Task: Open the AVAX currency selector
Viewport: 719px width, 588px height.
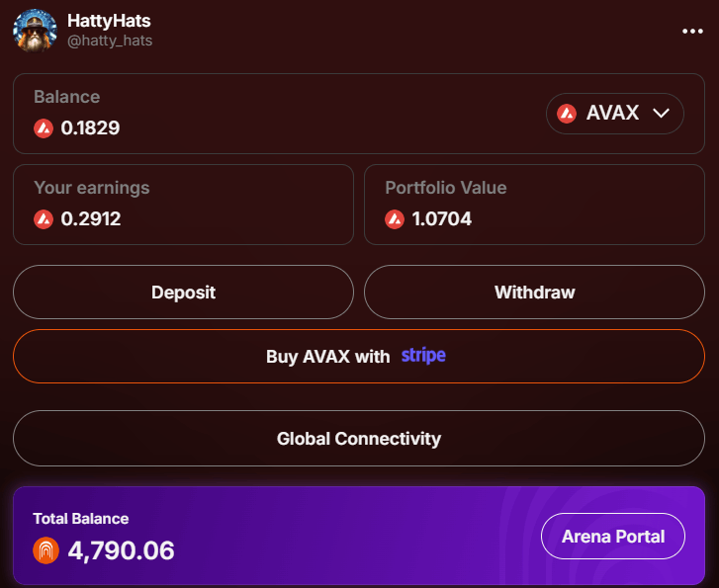Action: click(x=614, y=114)
